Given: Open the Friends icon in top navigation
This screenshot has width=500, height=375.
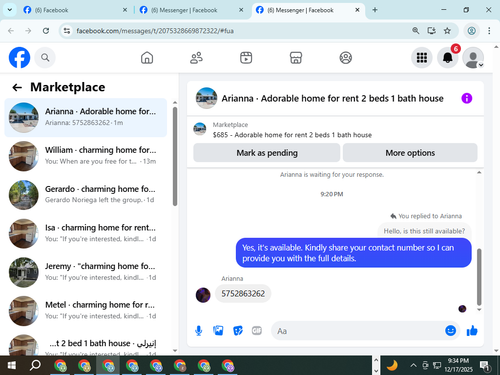Looking at the screenshot, I should click(196, 58).
